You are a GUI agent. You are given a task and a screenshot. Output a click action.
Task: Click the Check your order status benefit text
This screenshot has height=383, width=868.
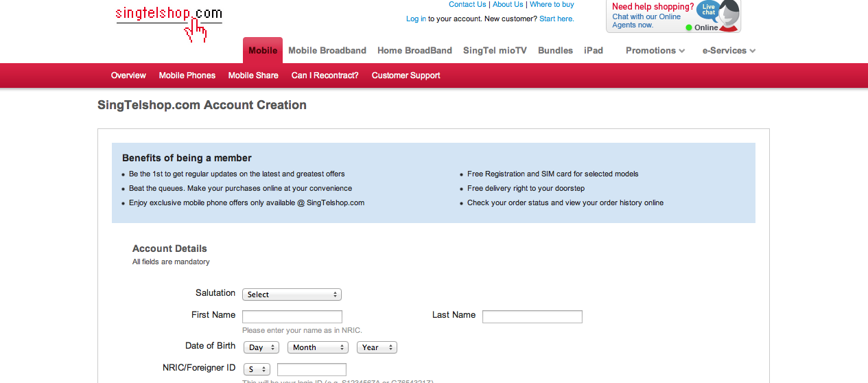tap(565, 202)
